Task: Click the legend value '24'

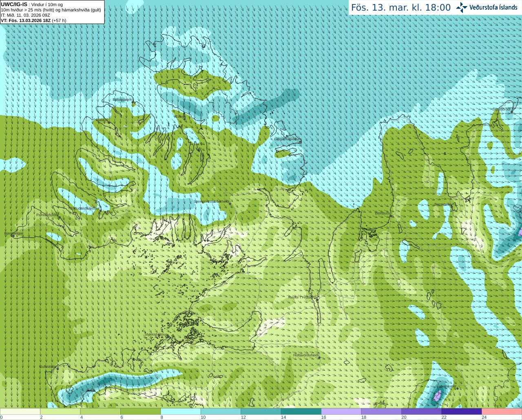Action: tap(484, 417)
